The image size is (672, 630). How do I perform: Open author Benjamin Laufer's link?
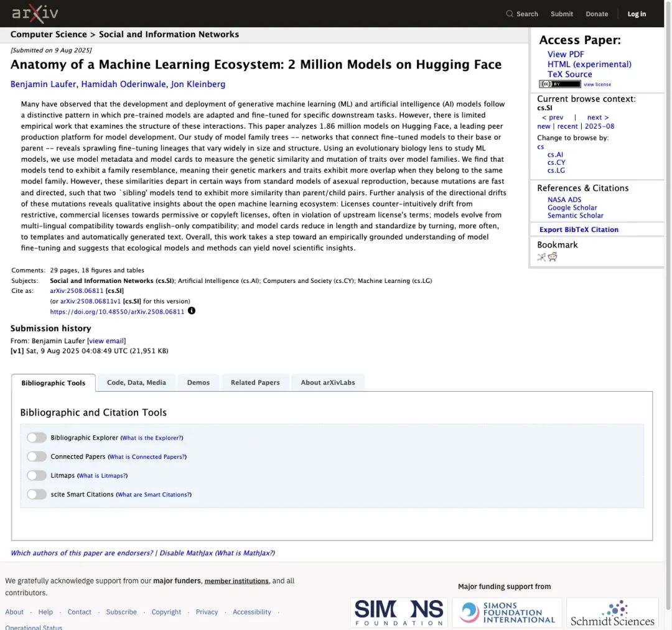(44, 84)
